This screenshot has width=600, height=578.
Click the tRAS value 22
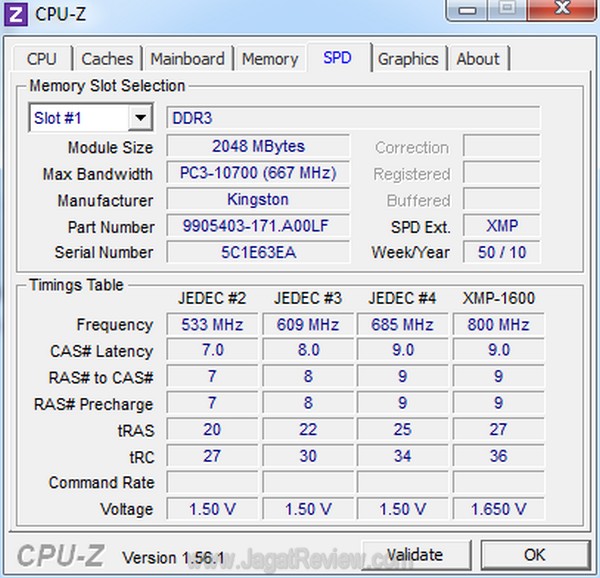(x=308, y=429)
